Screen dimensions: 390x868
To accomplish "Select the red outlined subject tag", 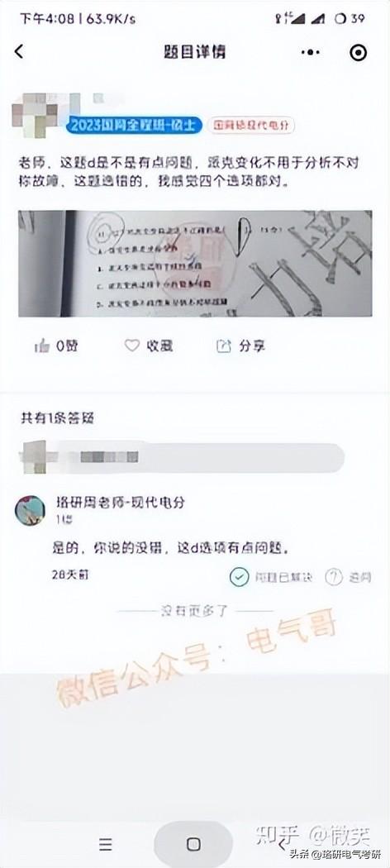I will coord(251,126).
